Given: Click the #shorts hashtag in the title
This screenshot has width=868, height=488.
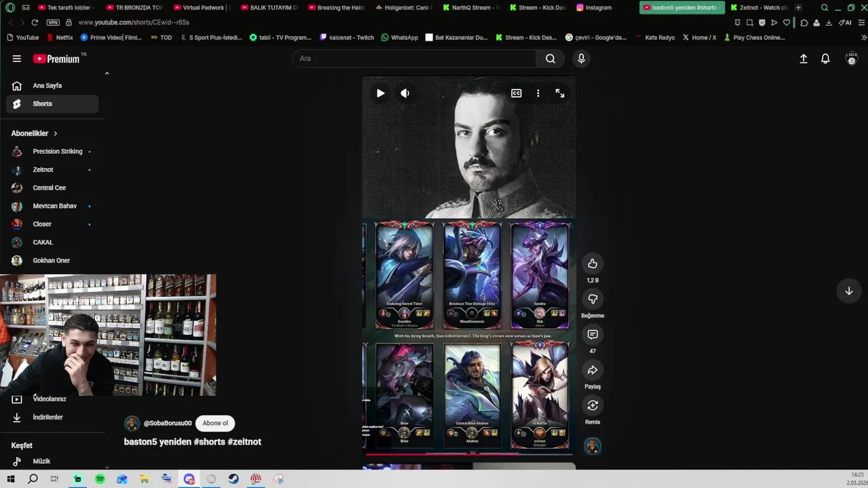Looking at the screenshot, I should point(209,441).
